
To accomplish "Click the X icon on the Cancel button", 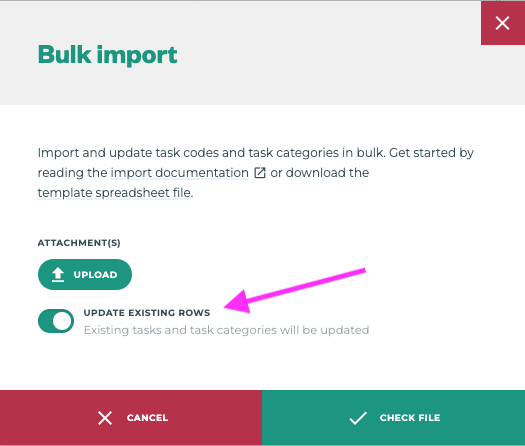I will coord(105,418).
